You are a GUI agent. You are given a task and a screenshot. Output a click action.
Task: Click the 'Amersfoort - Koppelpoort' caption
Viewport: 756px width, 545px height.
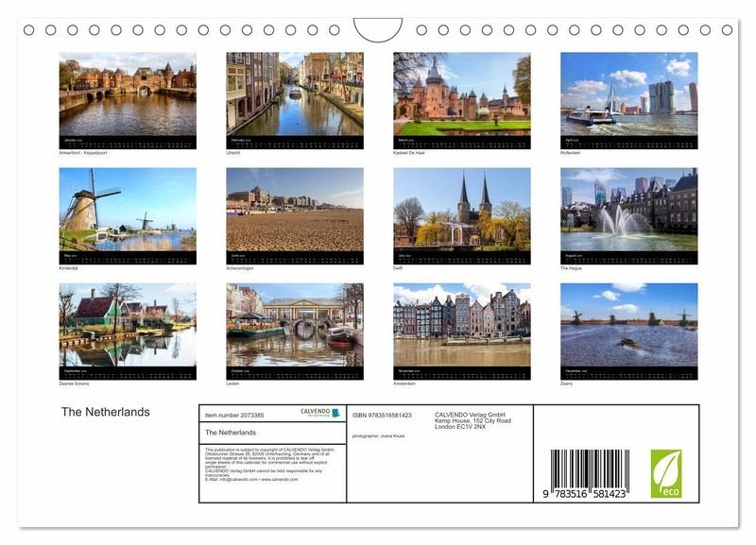click(x=83, y=153)
